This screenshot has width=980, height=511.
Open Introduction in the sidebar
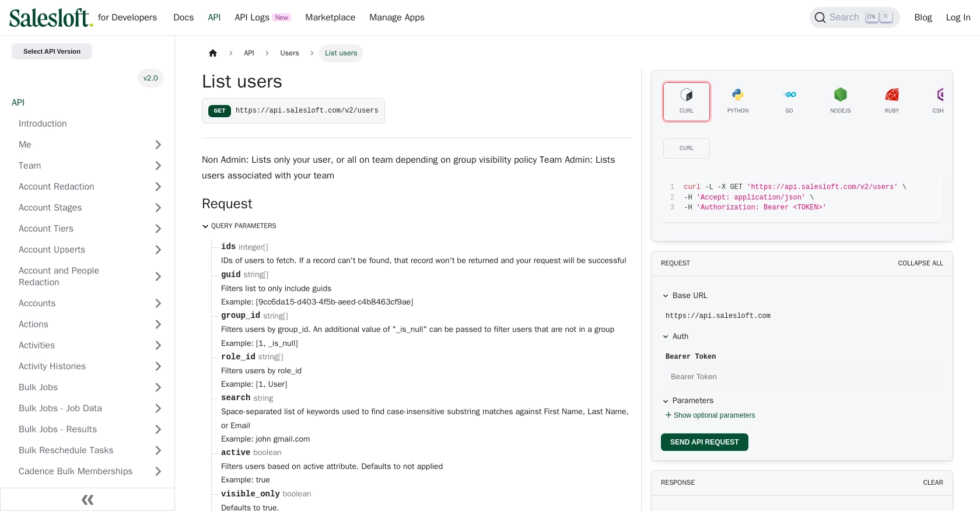point(43,124)
